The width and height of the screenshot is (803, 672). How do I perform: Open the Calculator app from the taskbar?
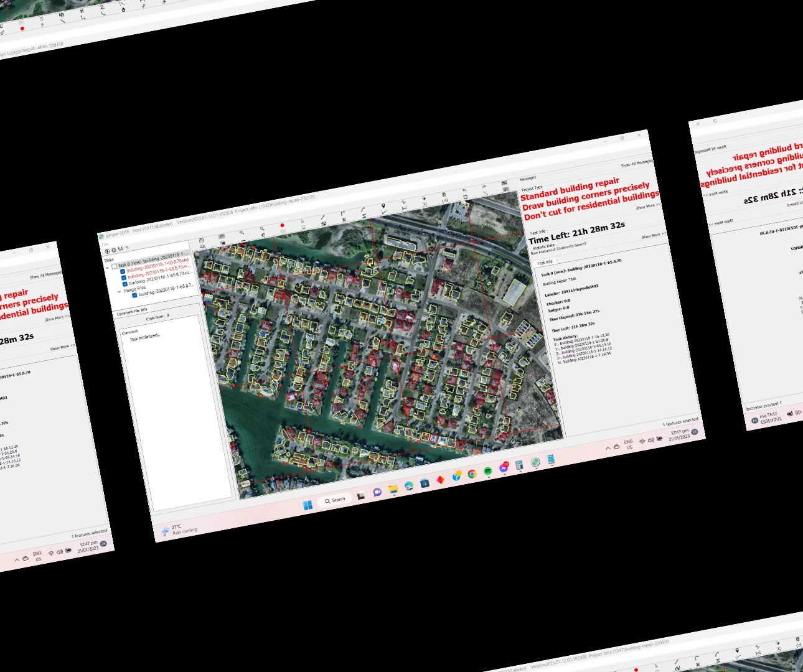[519, 465]
